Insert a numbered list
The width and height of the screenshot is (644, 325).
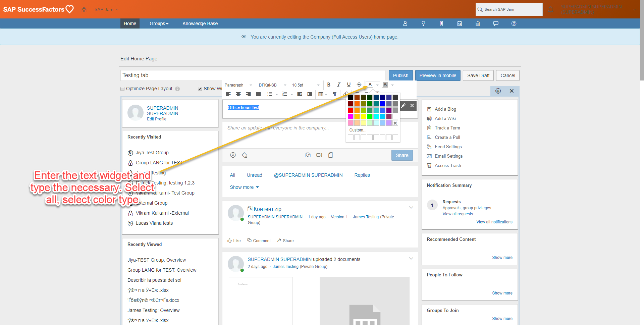pos(285,94)
